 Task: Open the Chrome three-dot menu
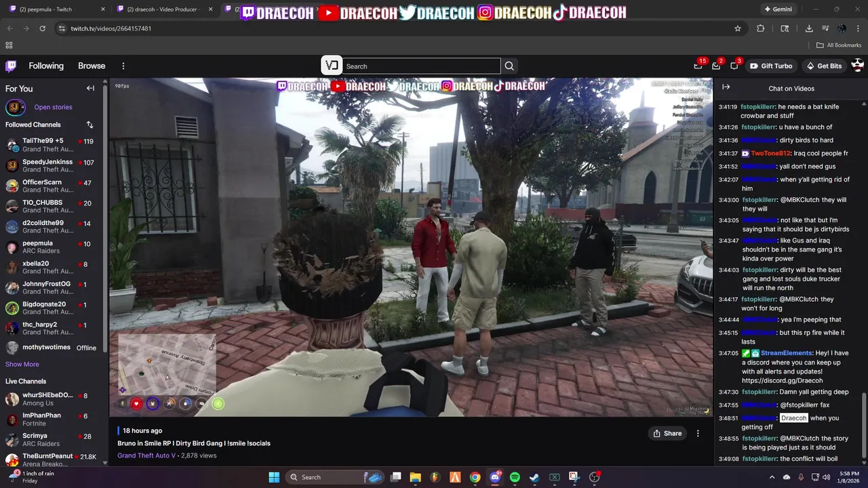click(x=858, y=28)
